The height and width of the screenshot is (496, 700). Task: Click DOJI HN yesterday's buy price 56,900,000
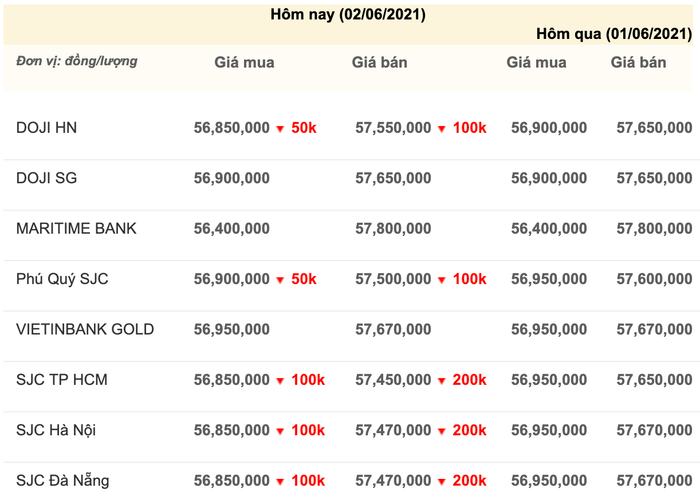(x=549, y=128)
